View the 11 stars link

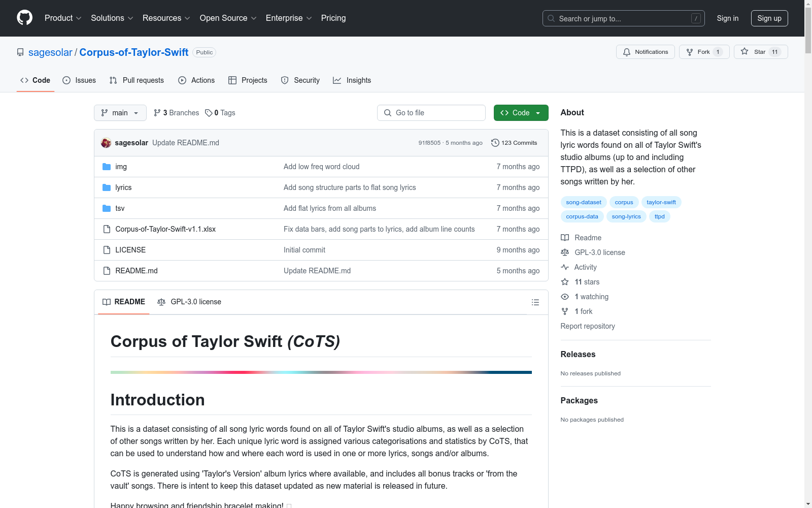click(x=581, y=282)
